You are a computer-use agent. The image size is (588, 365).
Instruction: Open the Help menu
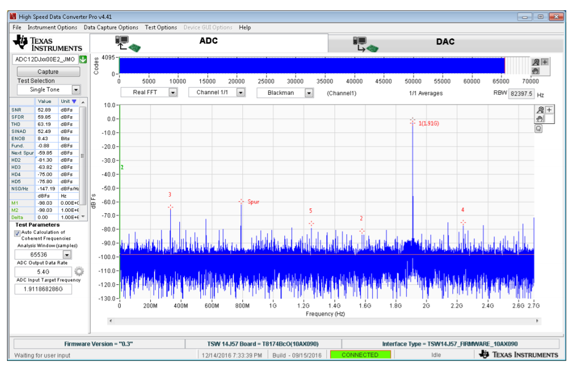[245, 27]
